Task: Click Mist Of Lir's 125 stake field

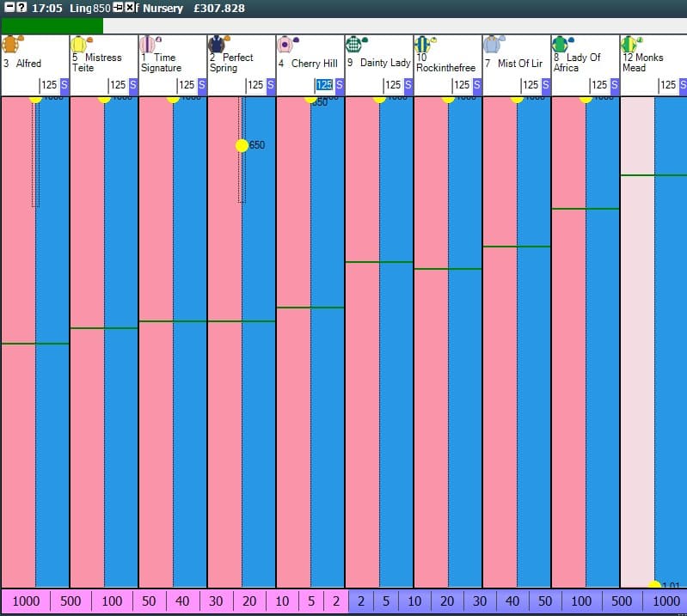Action: [x=531, y=85]
